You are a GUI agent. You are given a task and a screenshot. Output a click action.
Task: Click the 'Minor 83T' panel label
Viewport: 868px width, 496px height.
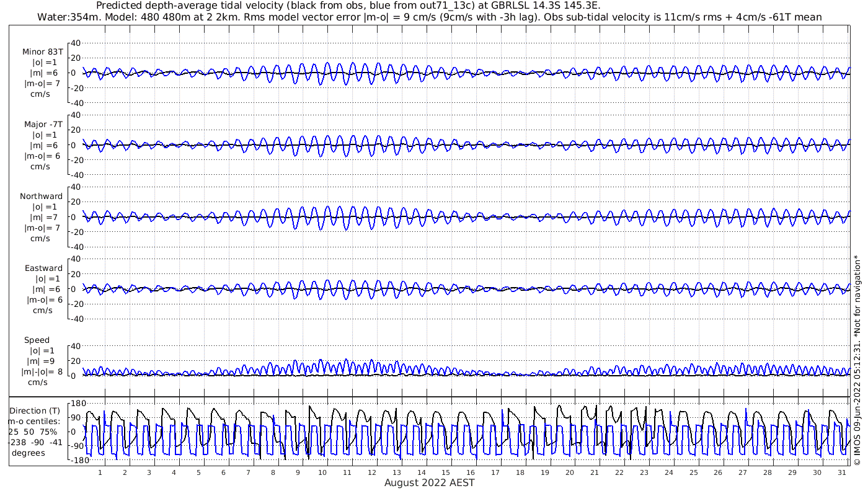(x=42, y=52)
